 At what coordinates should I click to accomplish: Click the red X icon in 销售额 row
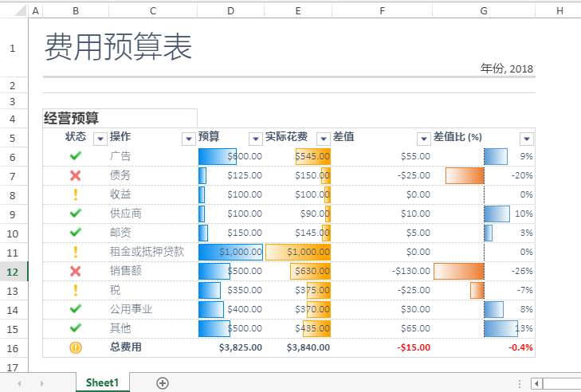click(75, 271)
